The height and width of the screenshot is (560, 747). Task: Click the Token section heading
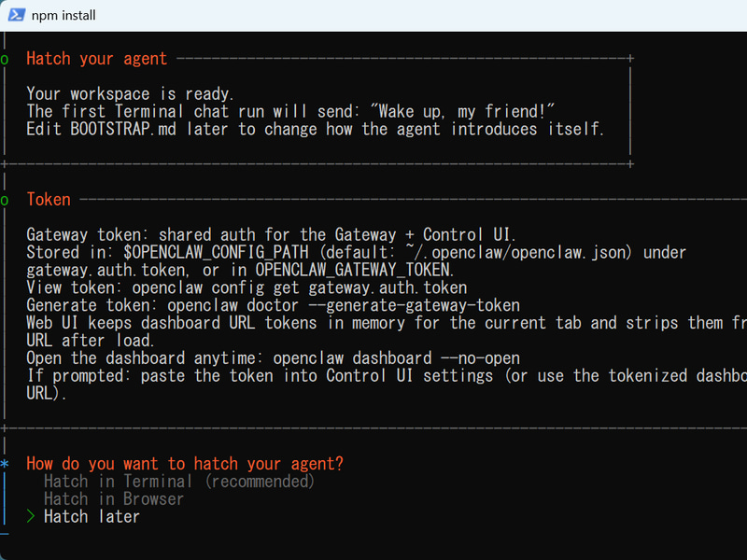[49, 200]
